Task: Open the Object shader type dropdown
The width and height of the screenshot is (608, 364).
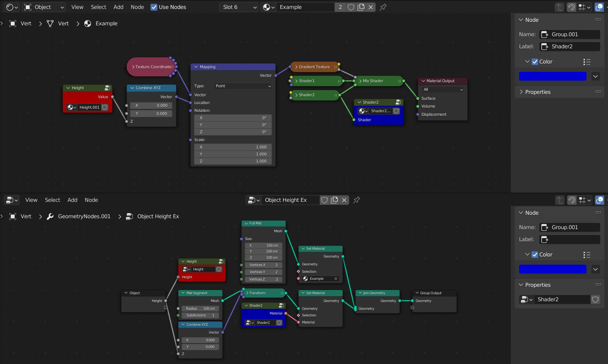Action: (44, 7)
